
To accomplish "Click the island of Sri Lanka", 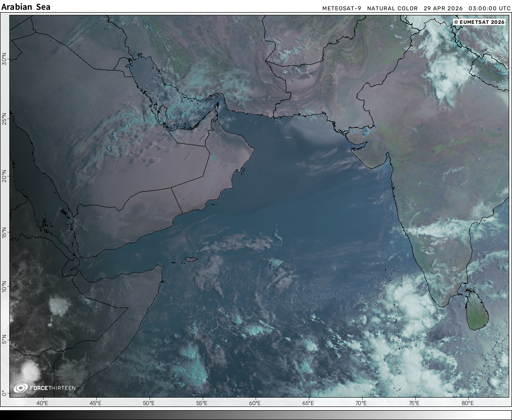I will pos(477,310).
